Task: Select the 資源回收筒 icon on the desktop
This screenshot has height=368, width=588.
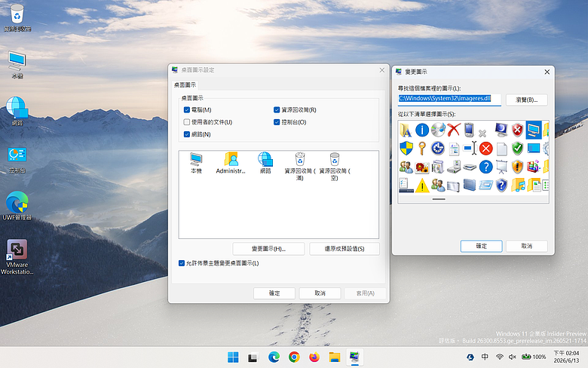Action: [x=17, y=17]
